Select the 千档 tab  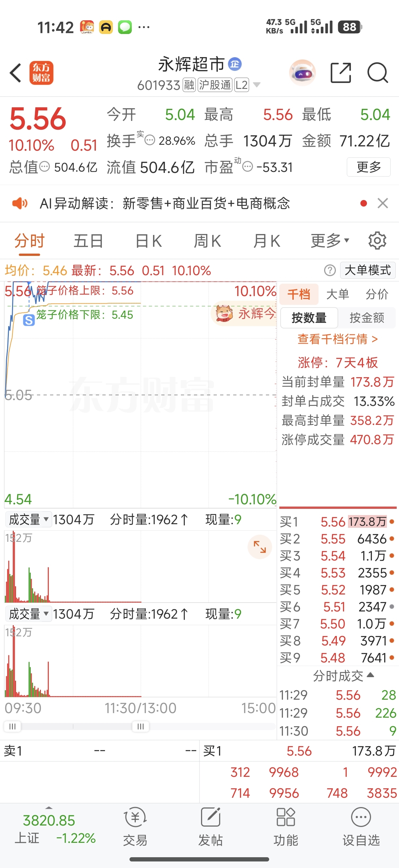click(299, 294)
